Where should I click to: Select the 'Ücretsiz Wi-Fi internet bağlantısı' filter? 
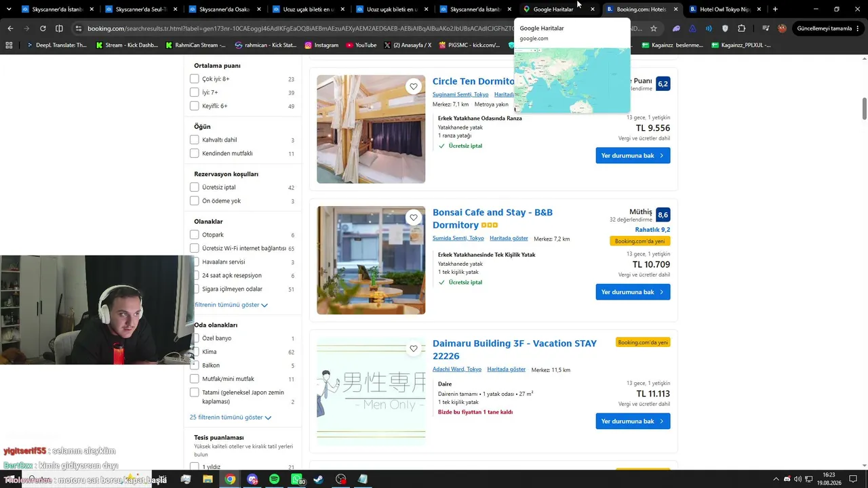(x=195, y=248)
